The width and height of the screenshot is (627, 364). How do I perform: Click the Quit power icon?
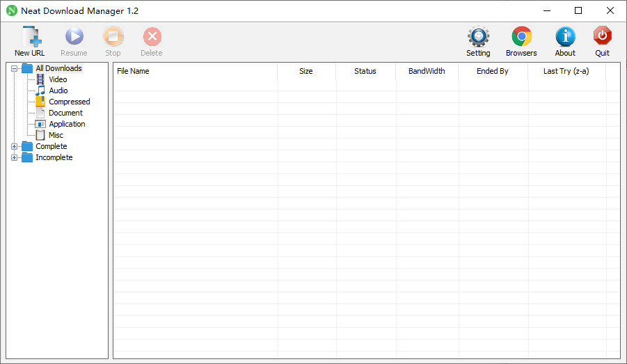click(x=602, y=36)
